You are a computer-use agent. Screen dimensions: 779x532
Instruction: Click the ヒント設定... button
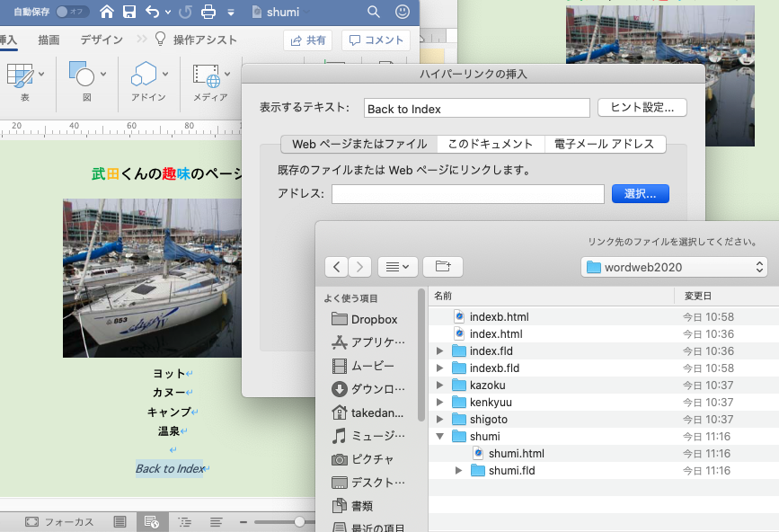click(642, 108)
